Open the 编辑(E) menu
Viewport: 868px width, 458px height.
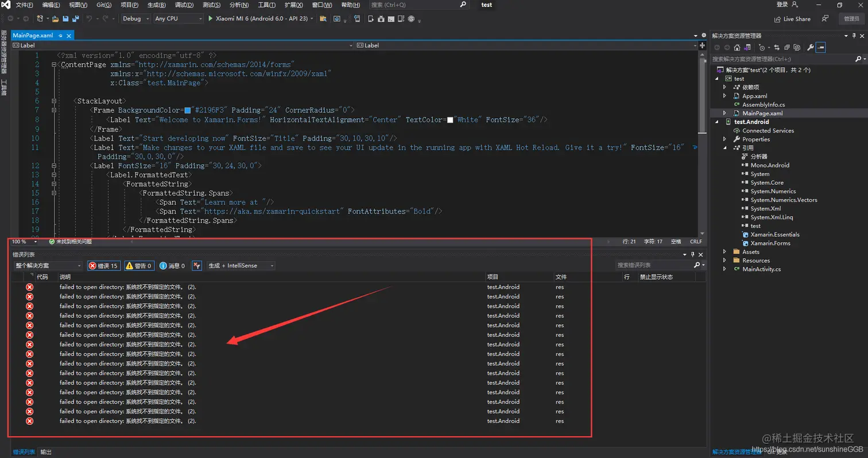tap(51, 5)
